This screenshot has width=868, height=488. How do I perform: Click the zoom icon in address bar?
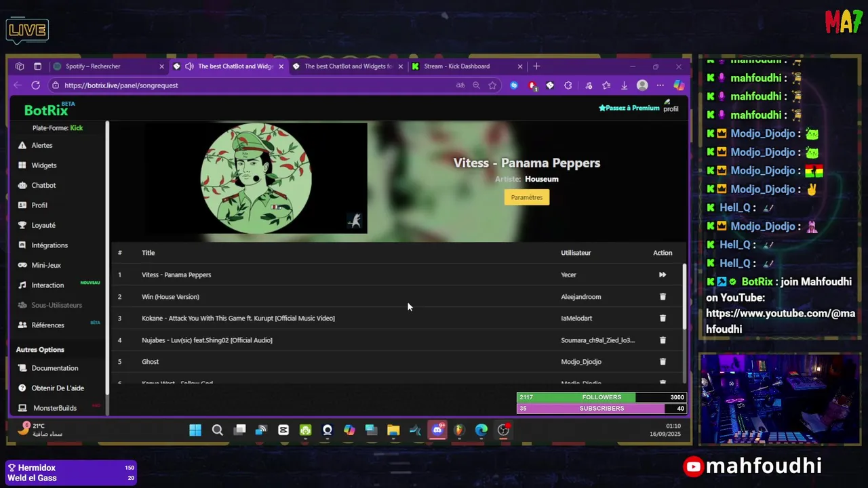476,85
